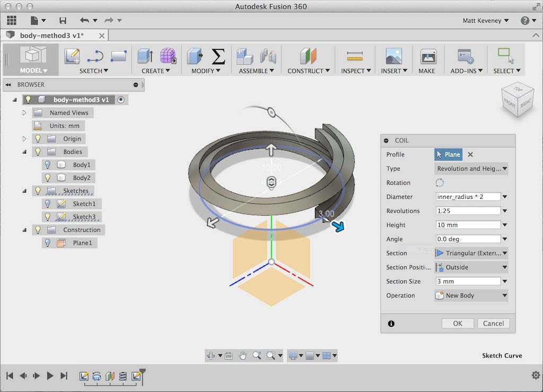
Task: Toggle visibility of Body1 with its lightbulb
Action: 48,164
